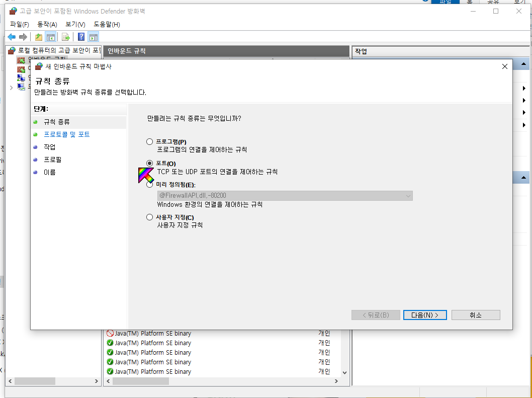Image resolution: width=532 pixels, height=398 pixels.
Task: Click the < 뒤로(B) back button
Action: [376, 315]
